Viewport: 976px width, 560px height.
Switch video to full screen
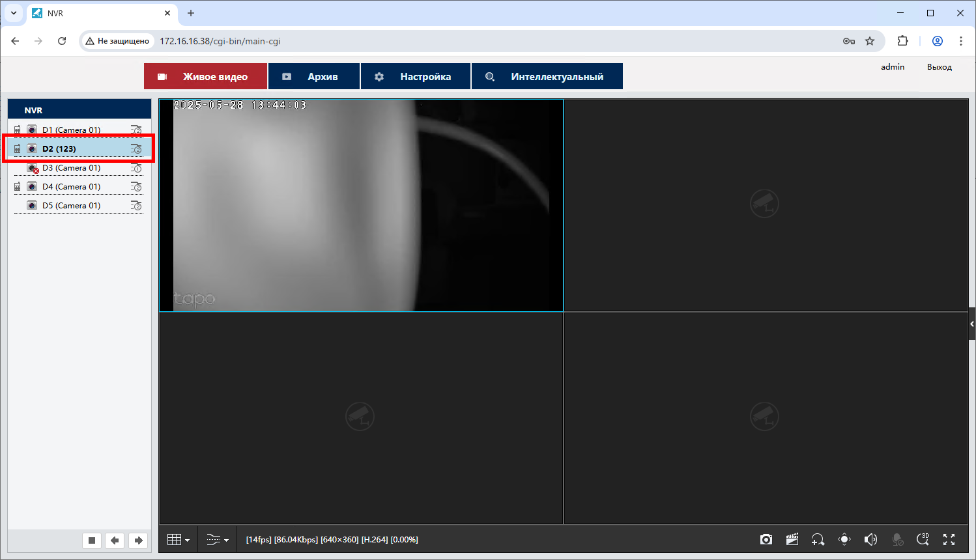tap(949, 539)
